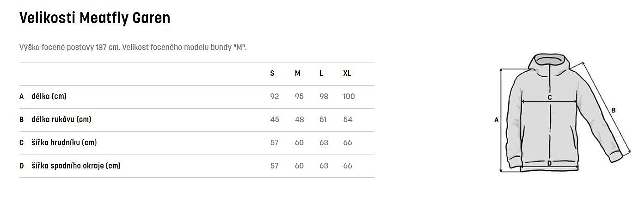Click the "délka rukávu (cm)" row label
The image size is (644, 211).
[61, 120]
